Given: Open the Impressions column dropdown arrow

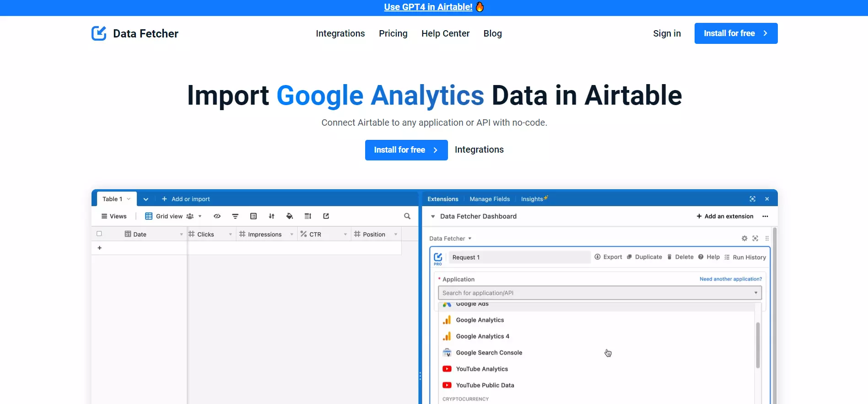Looking at the screenshot, I should 291,234.
